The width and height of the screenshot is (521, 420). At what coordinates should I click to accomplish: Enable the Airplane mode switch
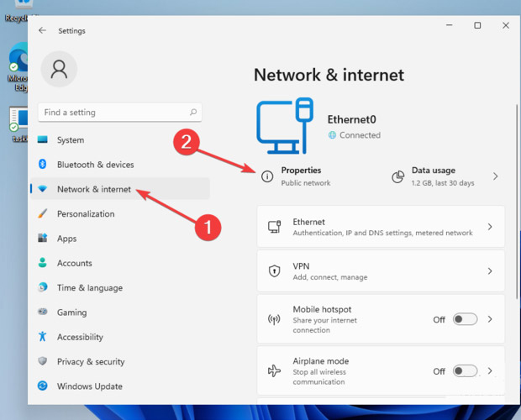465,370
